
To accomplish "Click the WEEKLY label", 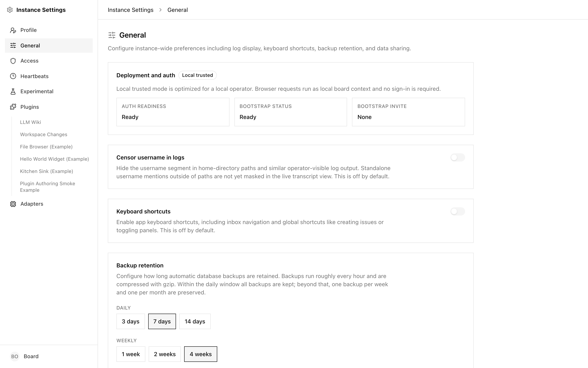I will click(x=126, y=340).
